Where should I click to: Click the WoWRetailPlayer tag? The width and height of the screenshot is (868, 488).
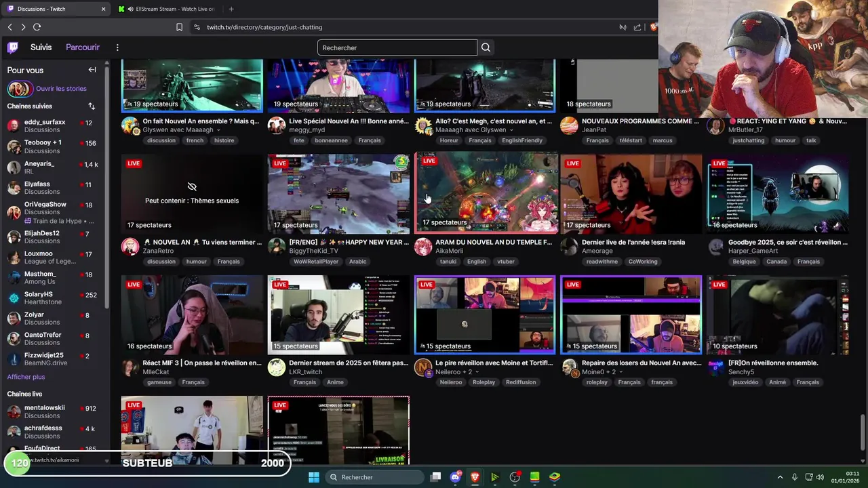[316, 262]
